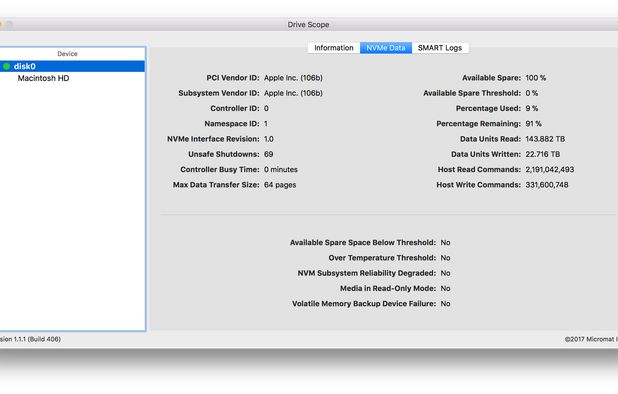Click the Unsafe Shutdowns label

pyautogui.click(x=224, y=154)
